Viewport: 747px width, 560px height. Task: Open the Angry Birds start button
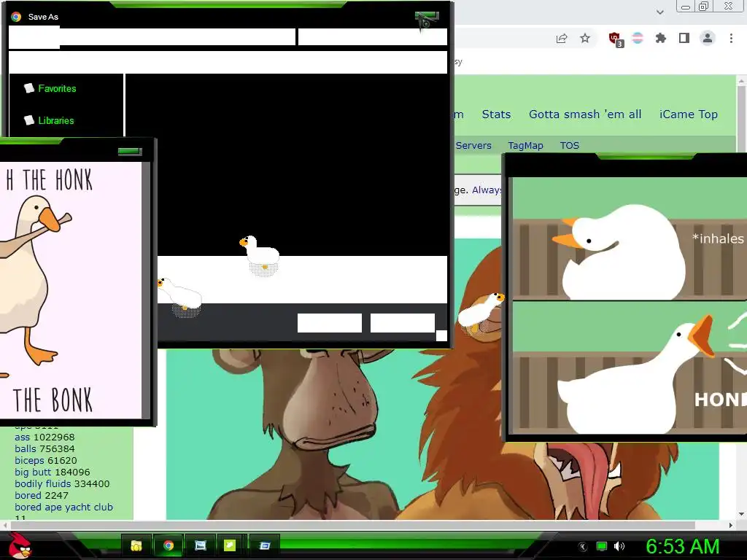click(20, 545)
